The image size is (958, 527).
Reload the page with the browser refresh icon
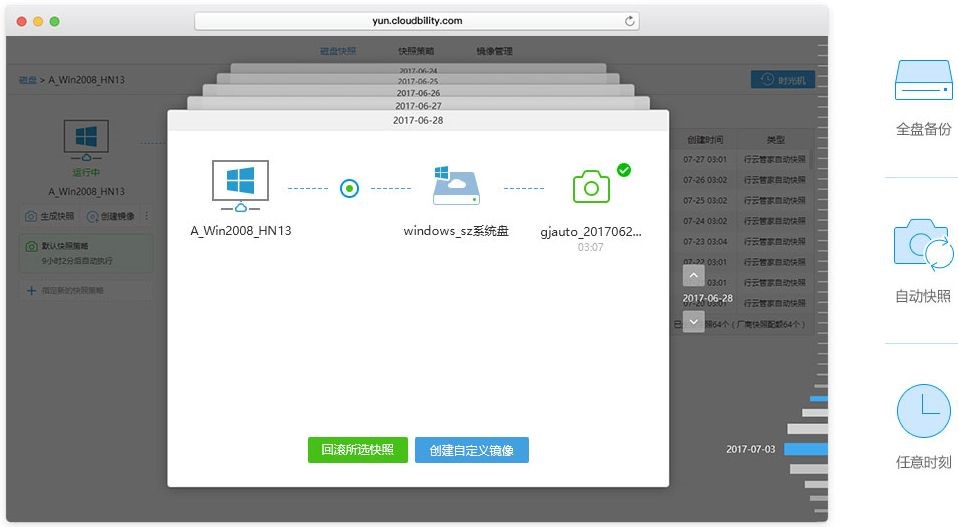629,20
